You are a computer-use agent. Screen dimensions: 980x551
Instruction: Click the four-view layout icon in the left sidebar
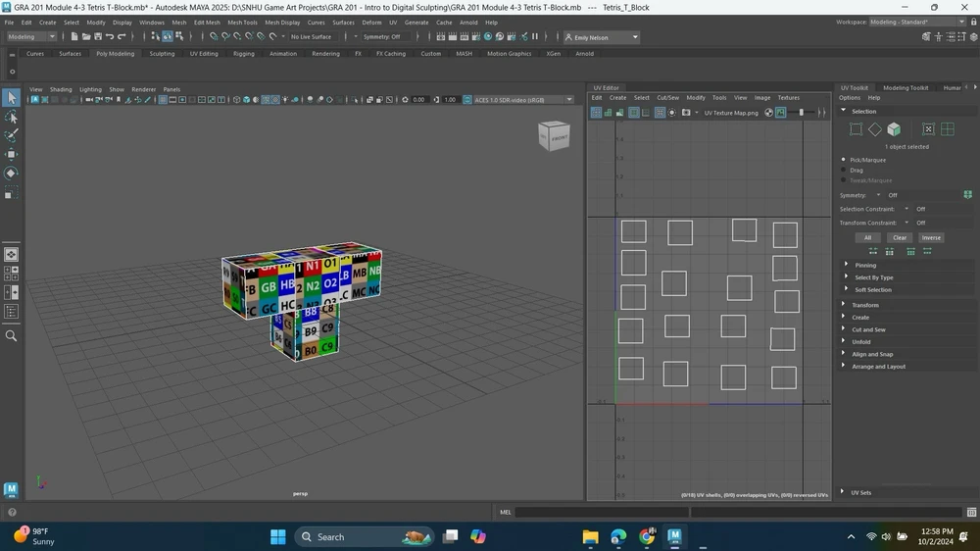coord(11,274)
